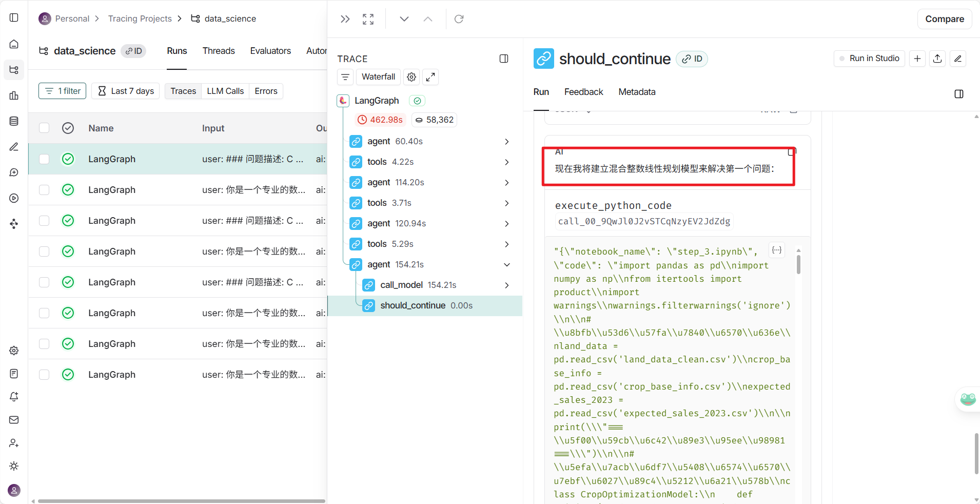
Task: Check the second LangGraph row checkbox
Action: coord(44,190)
